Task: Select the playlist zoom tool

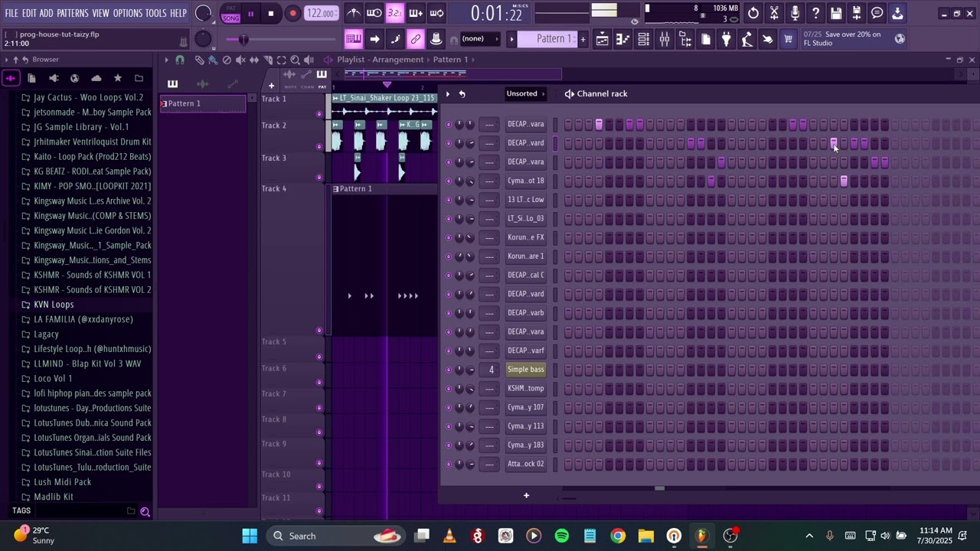Action: [295, 60]
